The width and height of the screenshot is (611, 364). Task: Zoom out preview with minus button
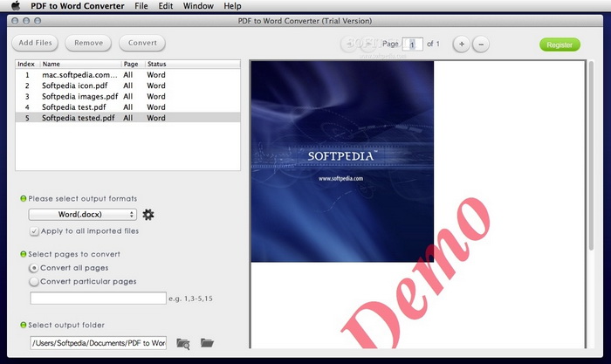[x=481, y=44]
